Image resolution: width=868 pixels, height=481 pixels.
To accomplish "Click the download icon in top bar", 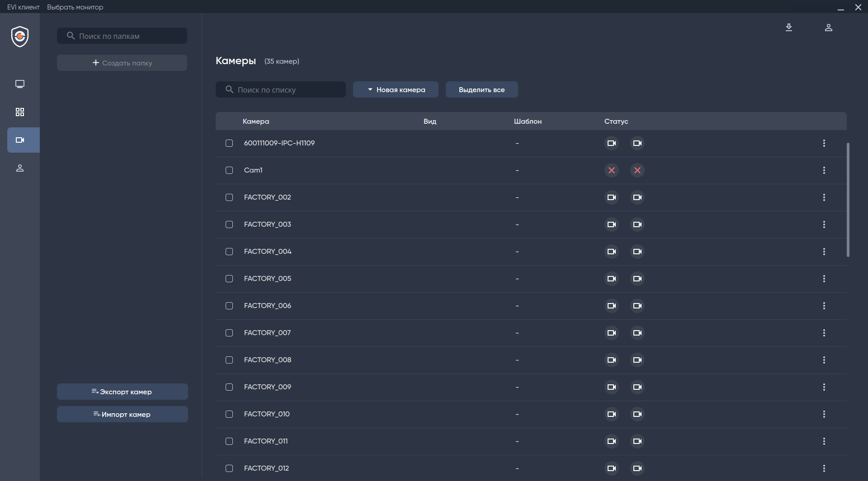I will click(x=789, y=28).
